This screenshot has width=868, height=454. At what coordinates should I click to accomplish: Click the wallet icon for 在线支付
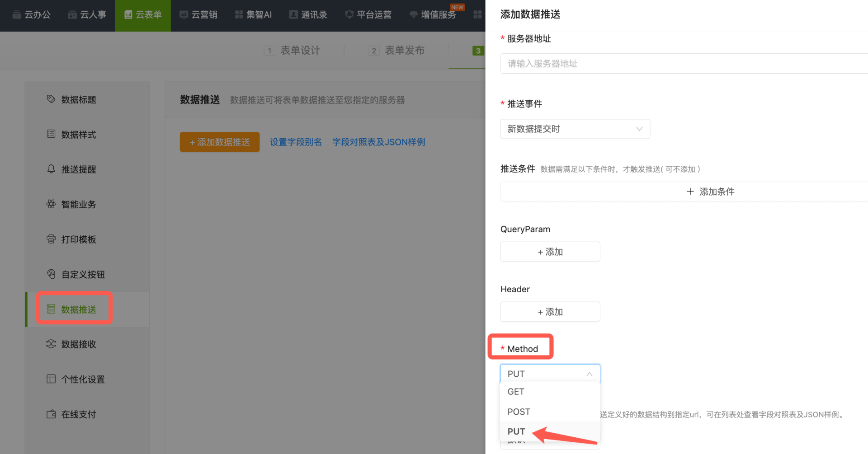51,414
